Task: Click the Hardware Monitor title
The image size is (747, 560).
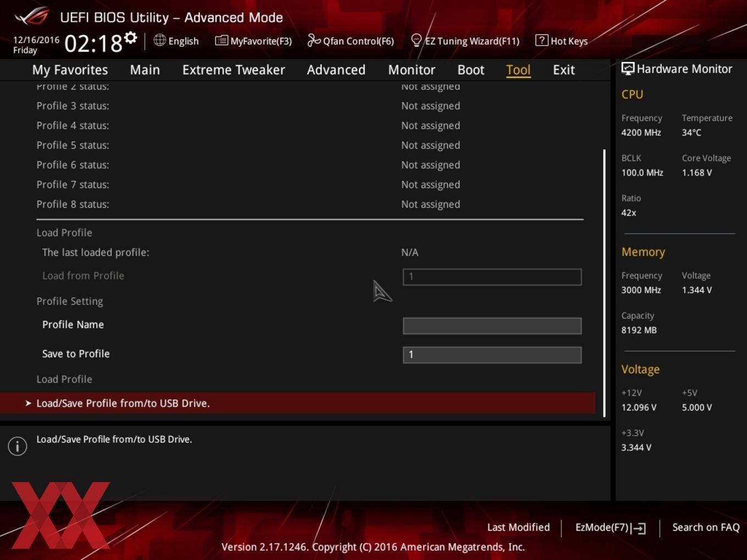Action: click(x=684, y=69)
